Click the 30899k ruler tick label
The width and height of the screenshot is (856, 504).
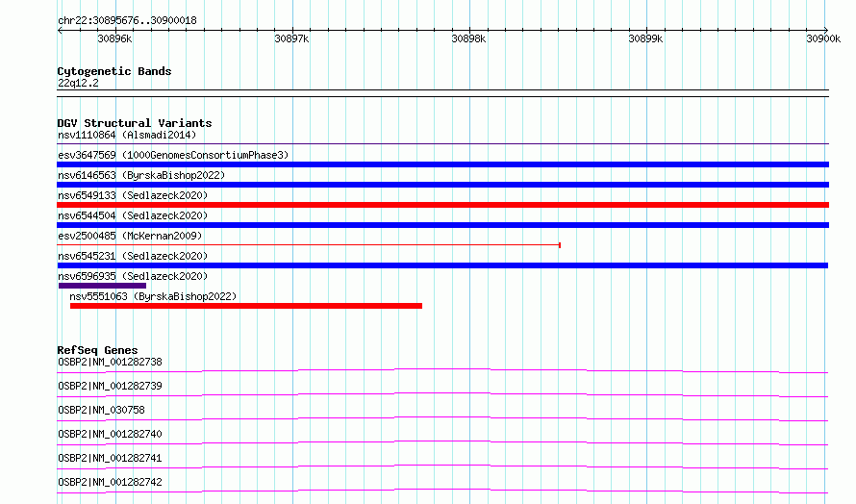[x=645, y=38]
